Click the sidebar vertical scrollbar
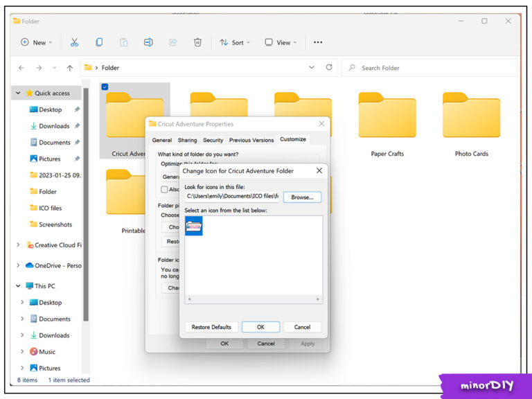Screen dimensions: 532x399 click(x=86, y=204)
